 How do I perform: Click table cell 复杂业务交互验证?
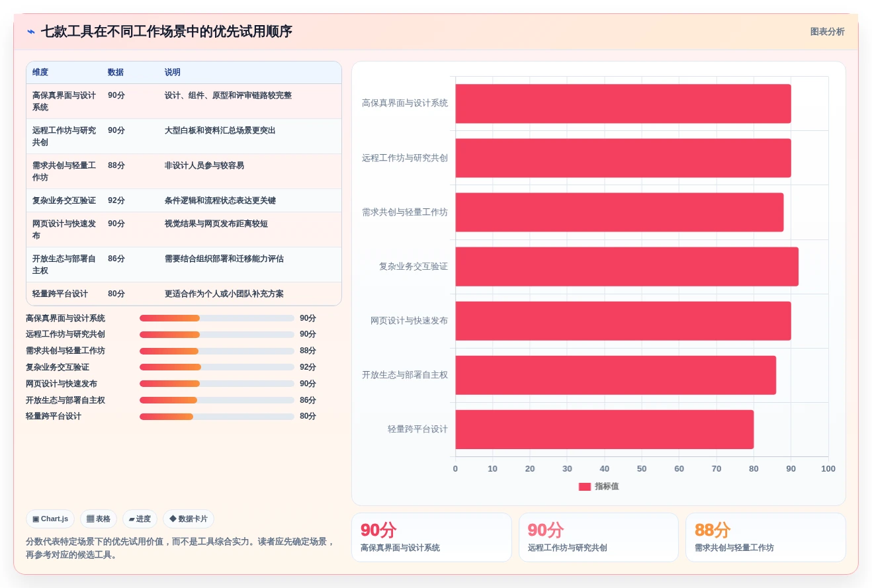pos(64,200)
